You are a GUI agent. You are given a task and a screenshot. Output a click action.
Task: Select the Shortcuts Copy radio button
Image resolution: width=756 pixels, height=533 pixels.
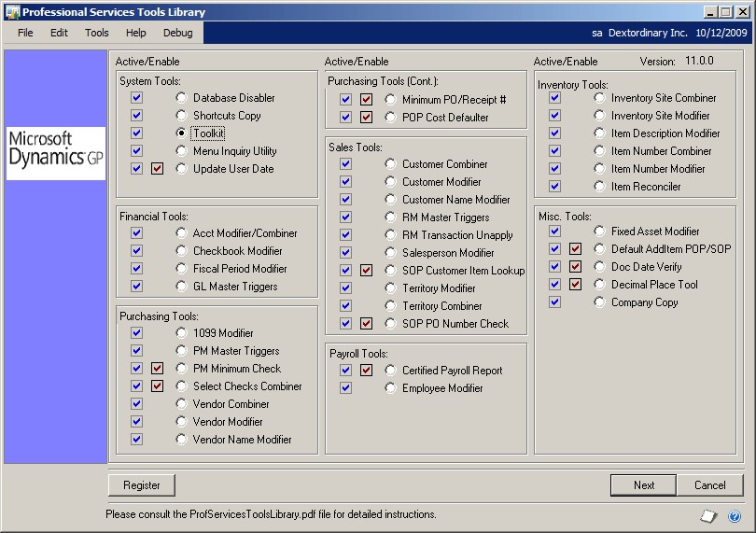[x=181, y=116]
